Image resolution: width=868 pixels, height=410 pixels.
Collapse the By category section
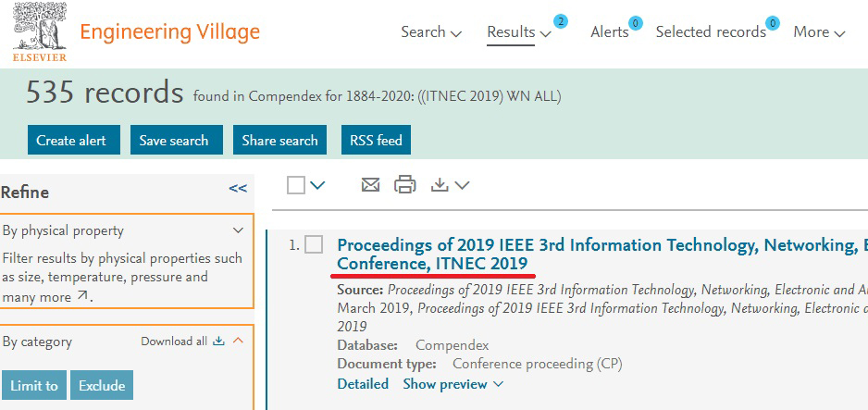pyautogui.click(x=238, y=341)
